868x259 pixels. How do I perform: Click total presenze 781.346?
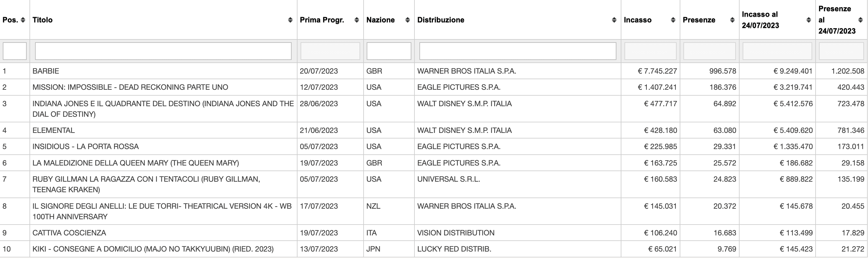coord(851,130)
